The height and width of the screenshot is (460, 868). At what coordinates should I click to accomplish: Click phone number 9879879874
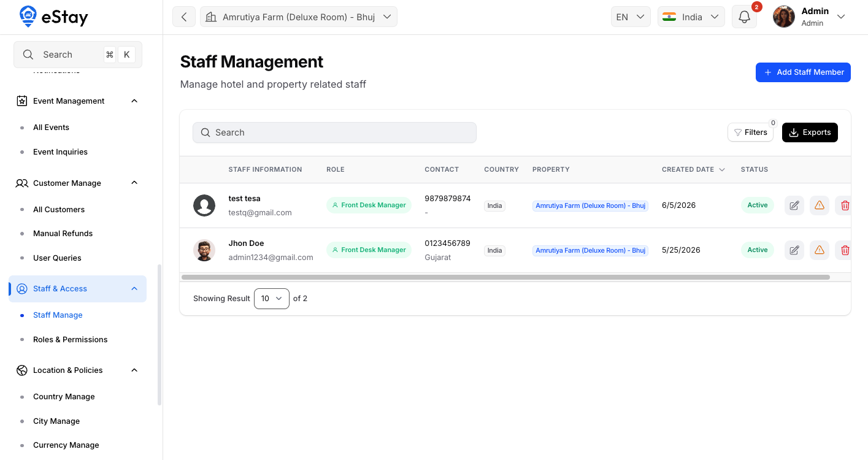(448, 199)
